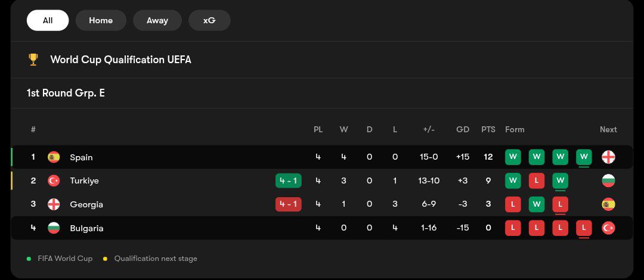
Task: Open the World Cup Qualification UEFA link
Action: pyautogui.click(x=120, y=60)
